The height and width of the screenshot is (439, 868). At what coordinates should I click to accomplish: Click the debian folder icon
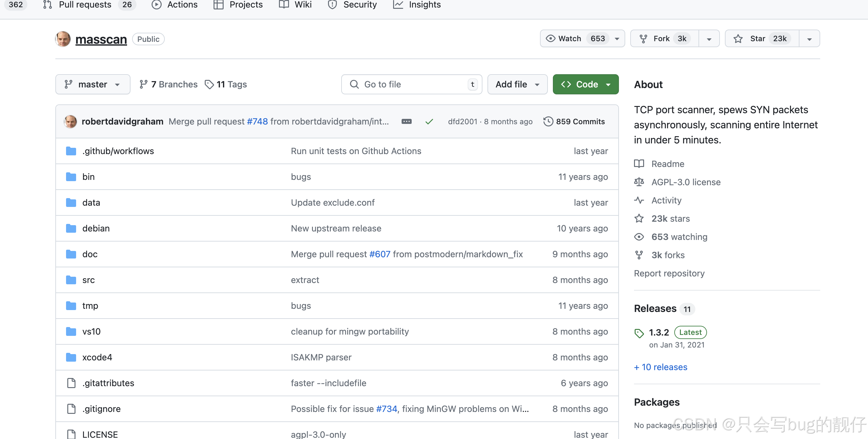coord(71,228)
